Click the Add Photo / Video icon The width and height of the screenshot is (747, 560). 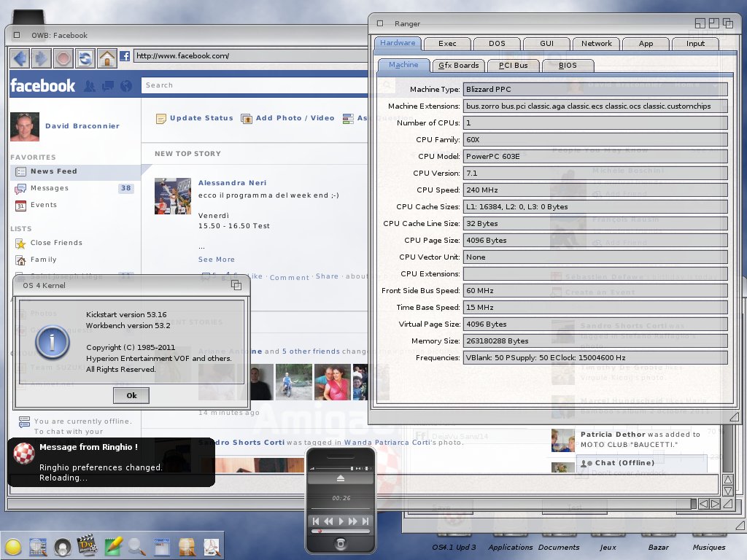point(247,119)
